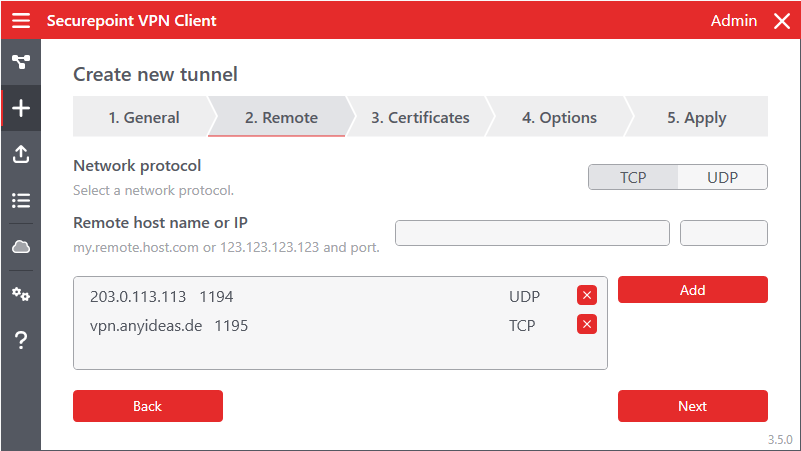Viewport: 801px width, 451px height.
Task: Remove the 203.0.113.113 remote entry
Action: point(587,295)
